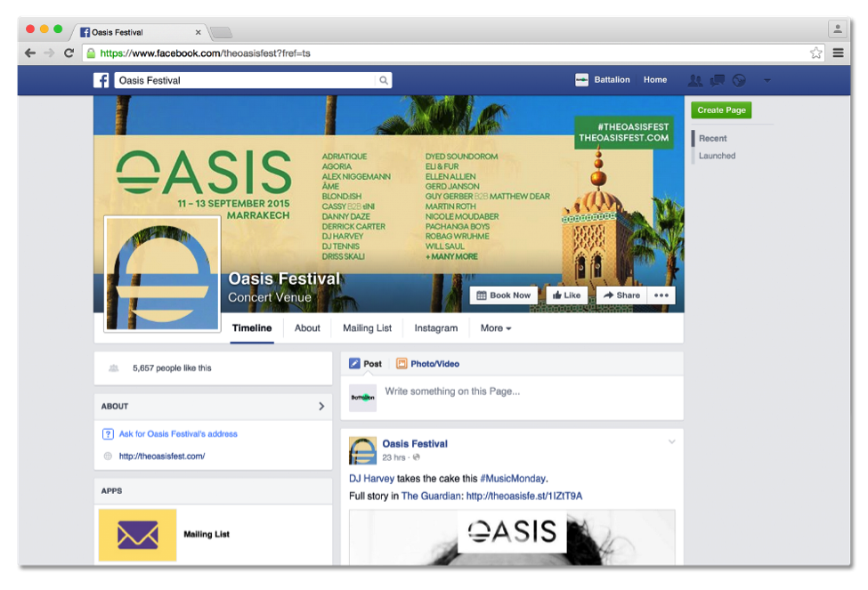Bookmark the page with the star icon

point(816,53)
